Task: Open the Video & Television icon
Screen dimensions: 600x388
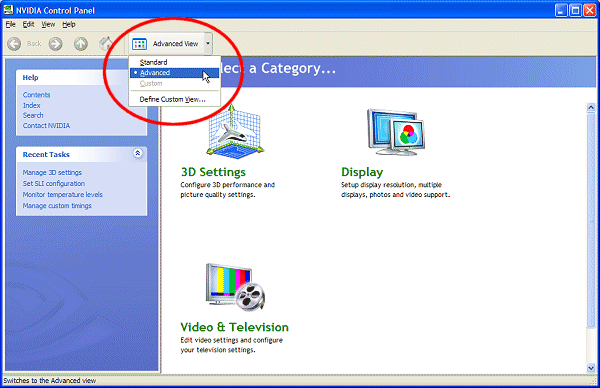Action: 235,287
